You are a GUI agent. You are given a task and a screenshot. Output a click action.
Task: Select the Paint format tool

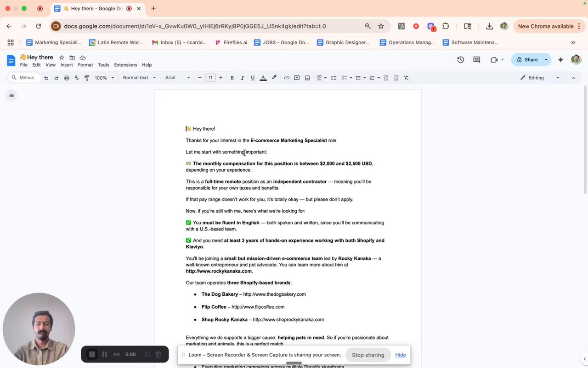pos(87,78)
